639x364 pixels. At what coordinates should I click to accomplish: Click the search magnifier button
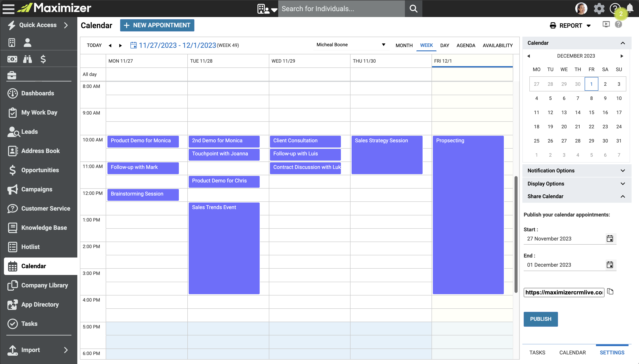point(413,9)
